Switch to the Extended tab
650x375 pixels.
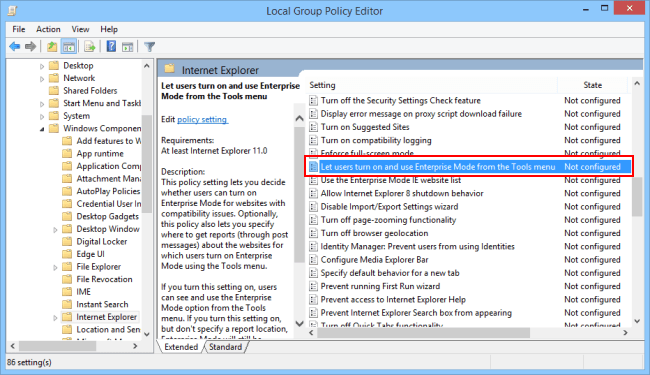pos(181,347)
